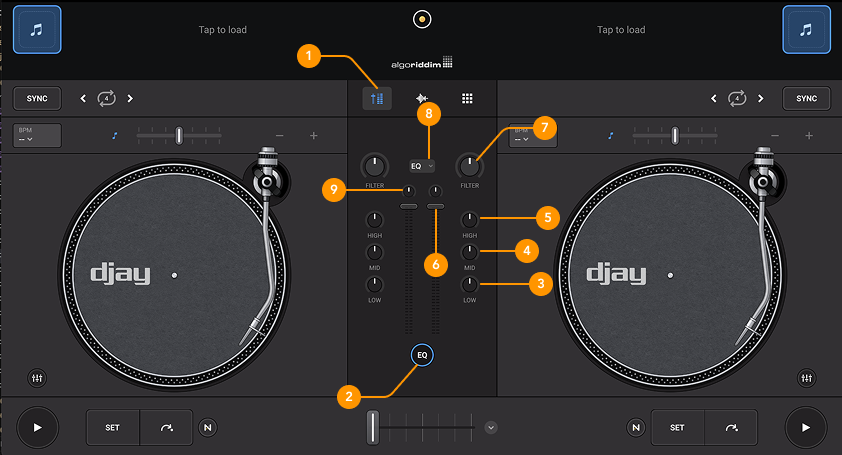Image resolution: width=842 pixels, height=455 pixels.
Task: Open the right deck BPM dropdown
Action: [x=533, y=135]
